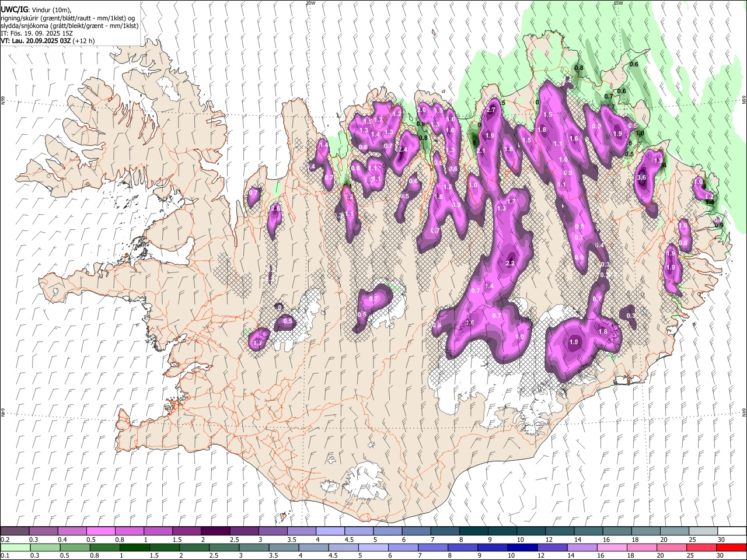Click the '2.2' precipitation value on map

click(x=509, y=264)
